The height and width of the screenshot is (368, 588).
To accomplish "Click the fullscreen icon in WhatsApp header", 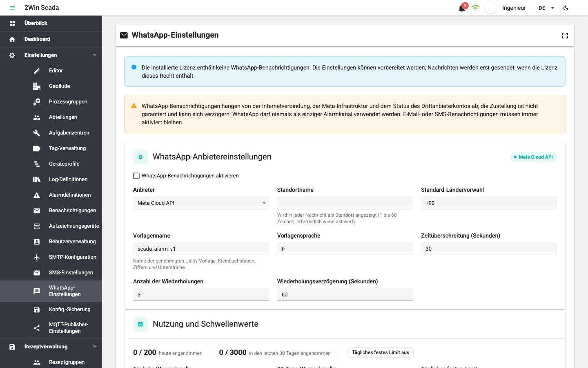I will click(x=565, y=36).
